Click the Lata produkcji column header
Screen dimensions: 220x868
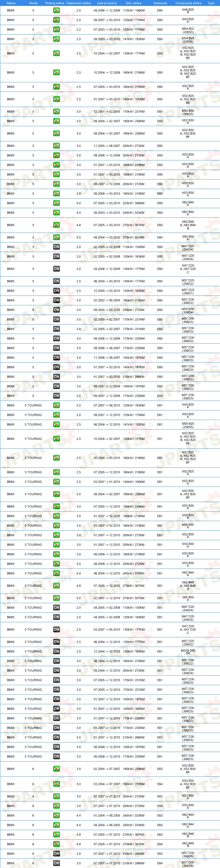point(107,3)
